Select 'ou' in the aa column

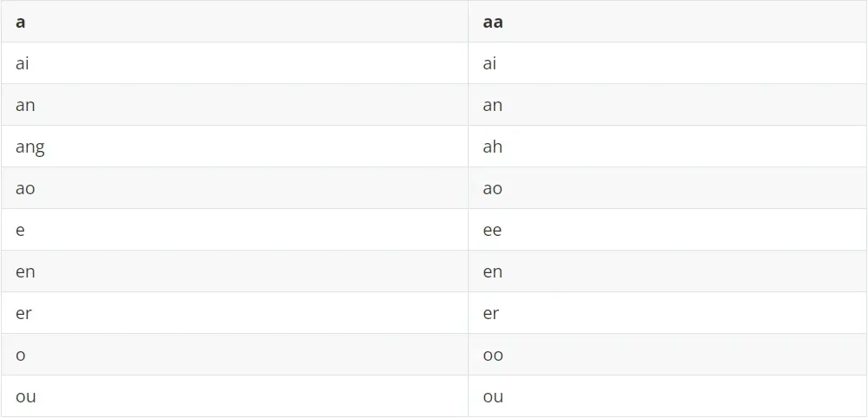(x=668, y=395)
